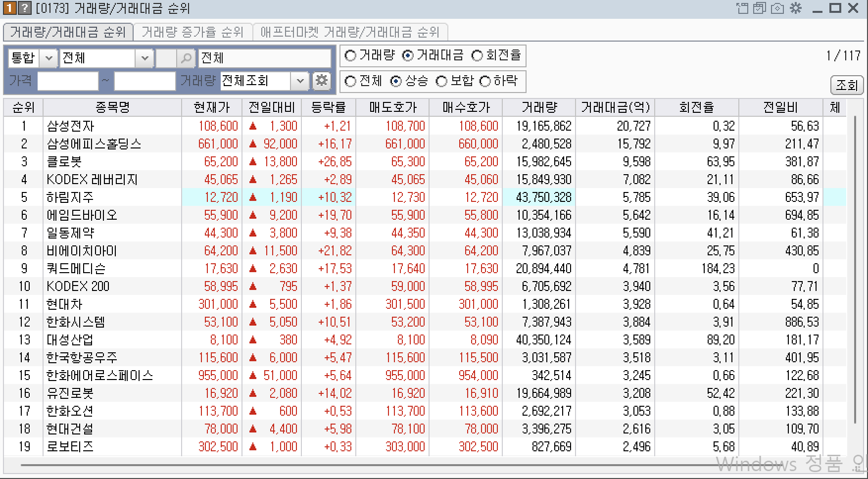Sort by the 순위 column header
868x479 pixels.
[23, 107]
